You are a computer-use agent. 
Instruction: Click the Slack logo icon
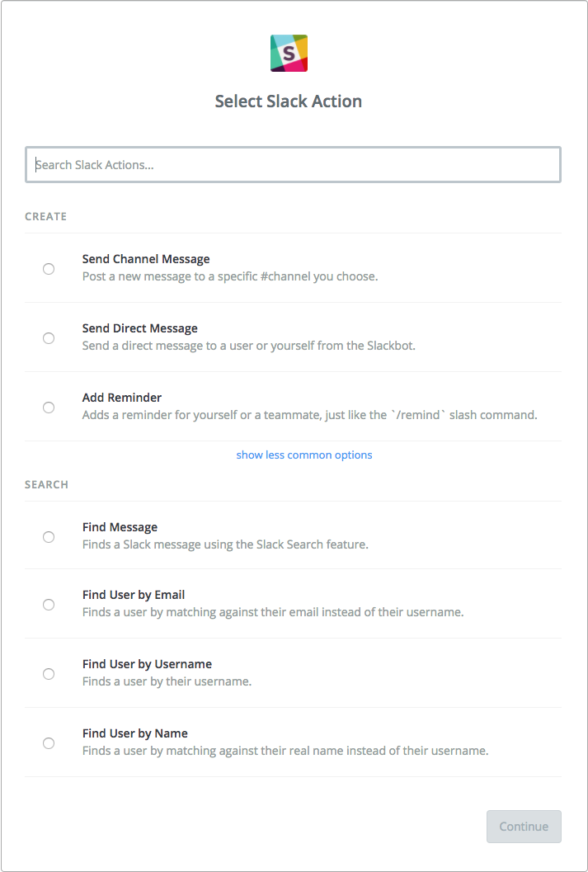[289, 54]
